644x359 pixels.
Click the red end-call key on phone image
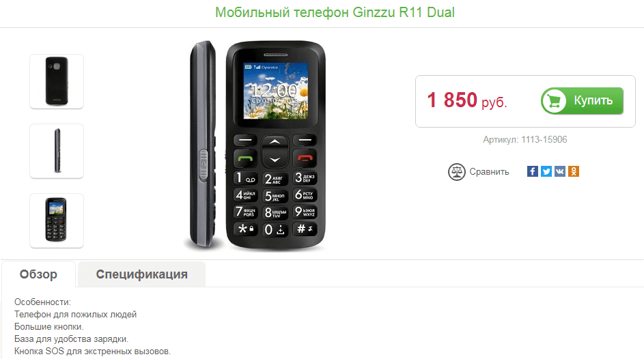pos(305,158)
